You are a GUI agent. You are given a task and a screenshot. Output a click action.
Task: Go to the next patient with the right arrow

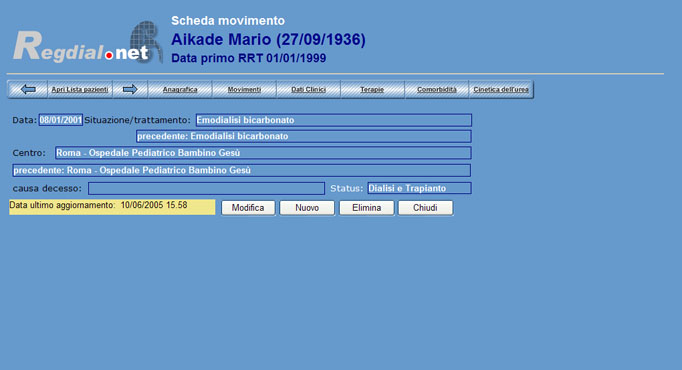pyautogui.click(x=130, y=89)
